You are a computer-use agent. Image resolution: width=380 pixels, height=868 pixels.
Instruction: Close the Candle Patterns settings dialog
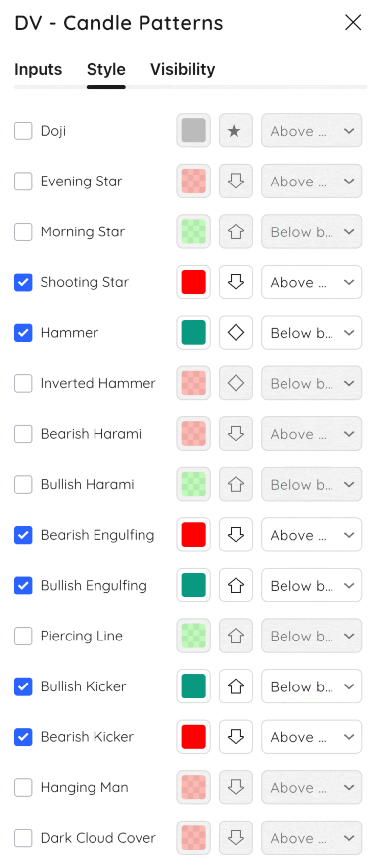pos(353,22)
